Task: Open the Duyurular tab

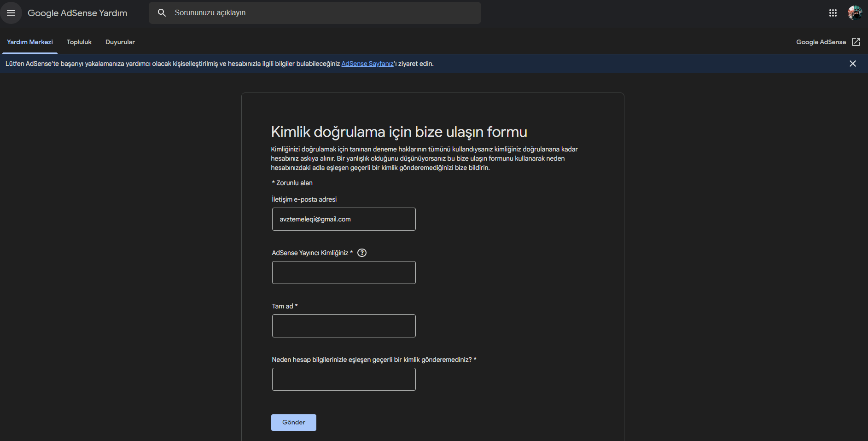Action: pos(120,42)
